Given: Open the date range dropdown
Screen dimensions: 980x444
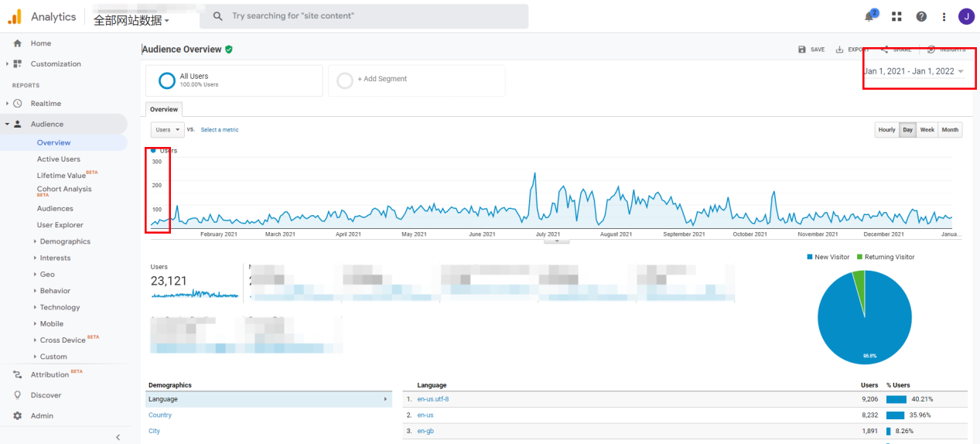Looking at the screenshot, I should tap(914, 71).
